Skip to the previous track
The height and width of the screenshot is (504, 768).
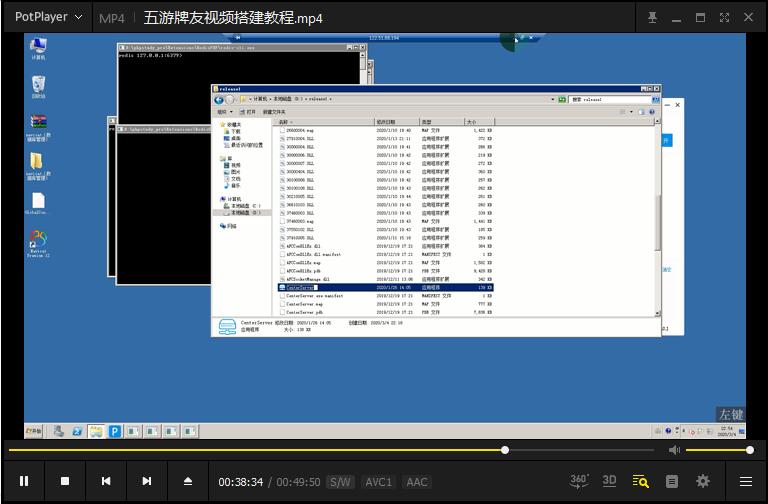(x=106, y=481)
